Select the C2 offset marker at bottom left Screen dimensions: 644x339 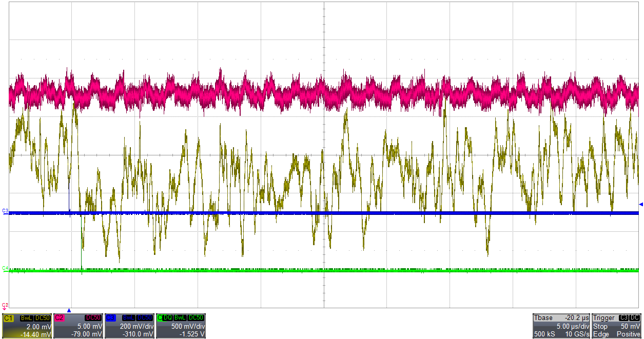(x=5, y=306)
